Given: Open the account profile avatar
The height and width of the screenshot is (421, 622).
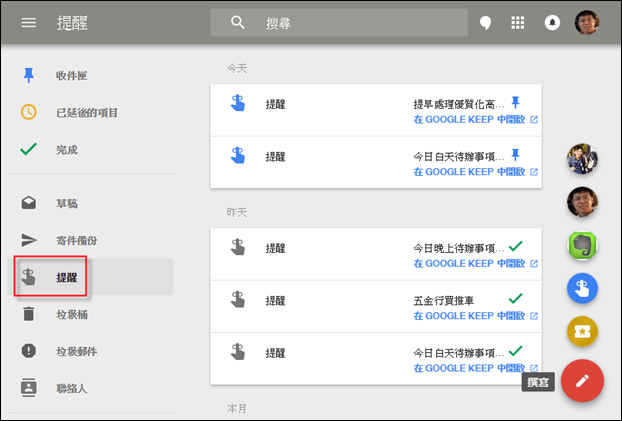Looking at the screenshot, I should pyautogui.click(x=587, y=23).
